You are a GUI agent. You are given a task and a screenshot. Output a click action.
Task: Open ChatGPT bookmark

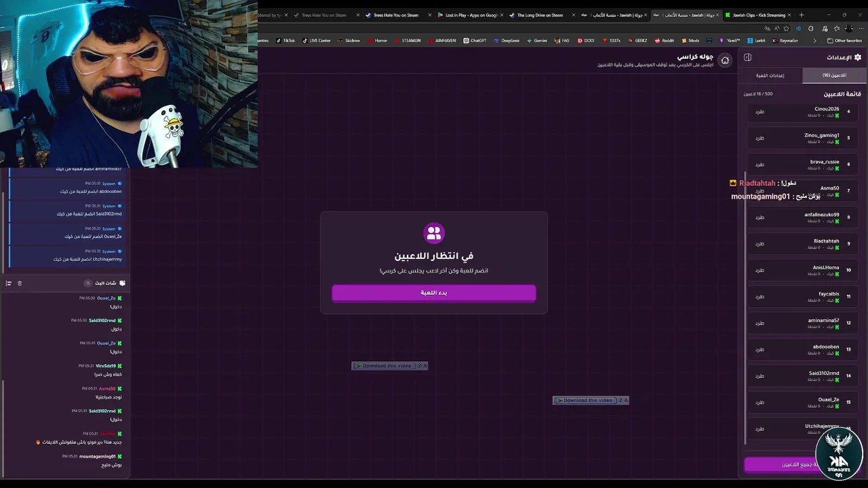tap(475, 41)
